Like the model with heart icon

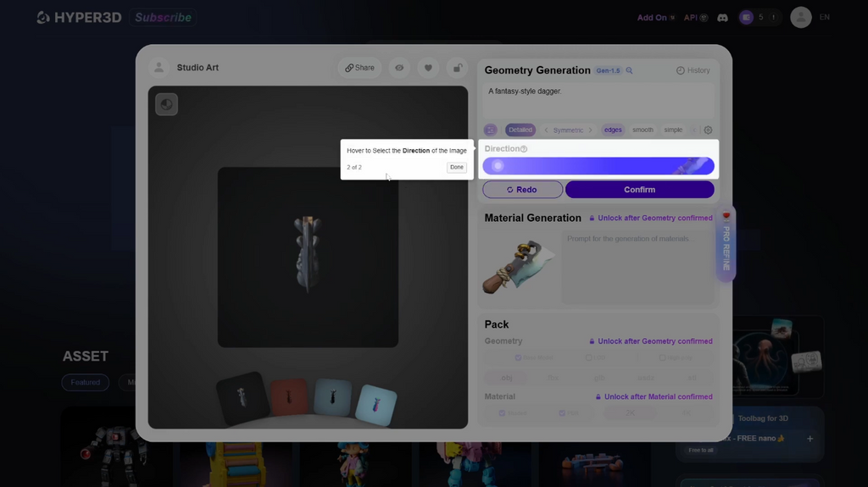coord(428,68)
